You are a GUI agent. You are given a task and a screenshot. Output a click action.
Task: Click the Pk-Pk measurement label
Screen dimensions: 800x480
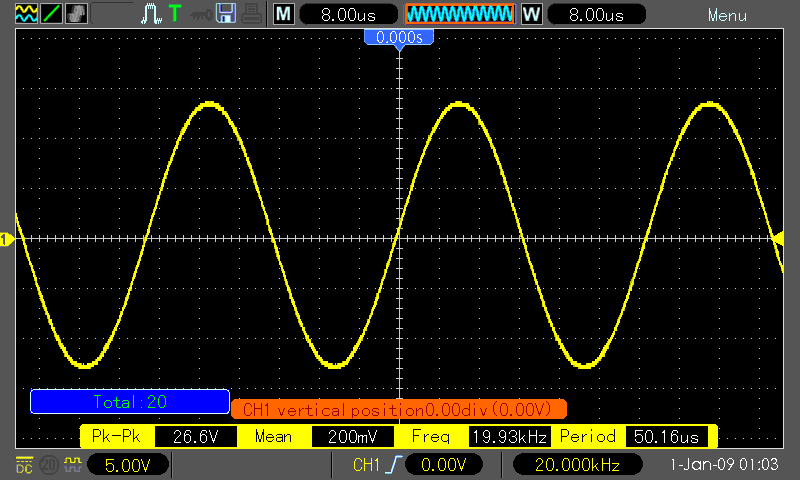[x=116, y=436]
